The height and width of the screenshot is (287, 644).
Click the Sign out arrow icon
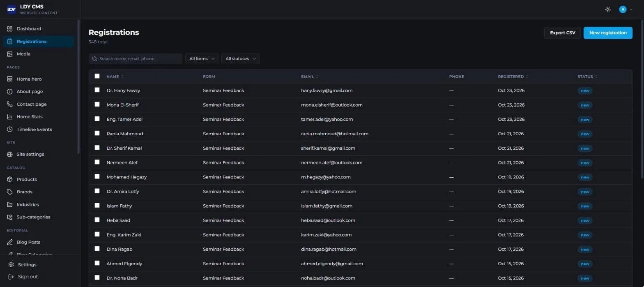coord(11,277)
